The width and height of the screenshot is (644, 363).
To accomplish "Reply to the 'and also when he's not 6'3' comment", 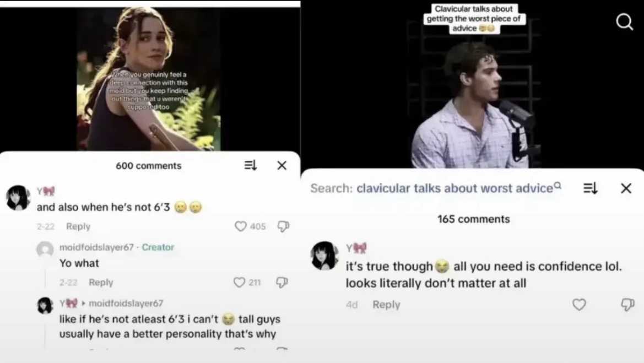I will (78, 226).
